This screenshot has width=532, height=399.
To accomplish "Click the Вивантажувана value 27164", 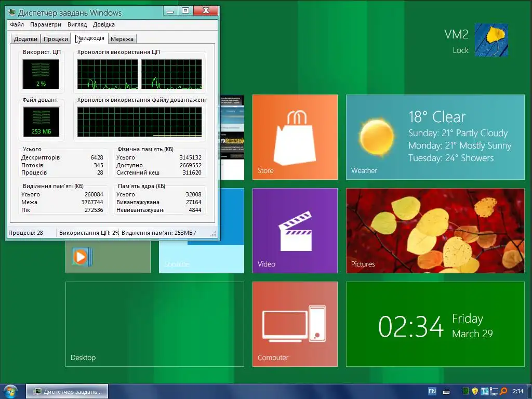I will [193, 202].
